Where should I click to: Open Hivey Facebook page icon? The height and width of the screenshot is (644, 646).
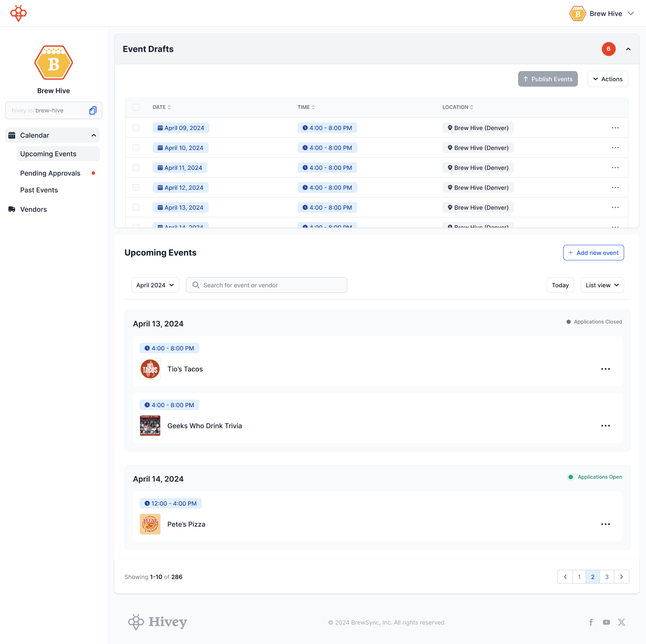tap(591, 622)
